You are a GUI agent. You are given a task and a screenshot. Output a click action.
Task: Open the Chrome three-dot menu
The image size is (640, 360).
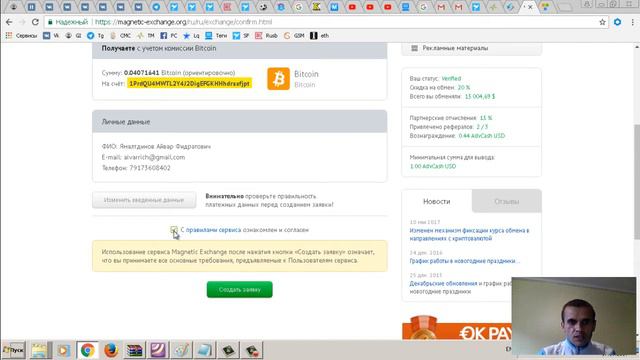click(632, 22)
